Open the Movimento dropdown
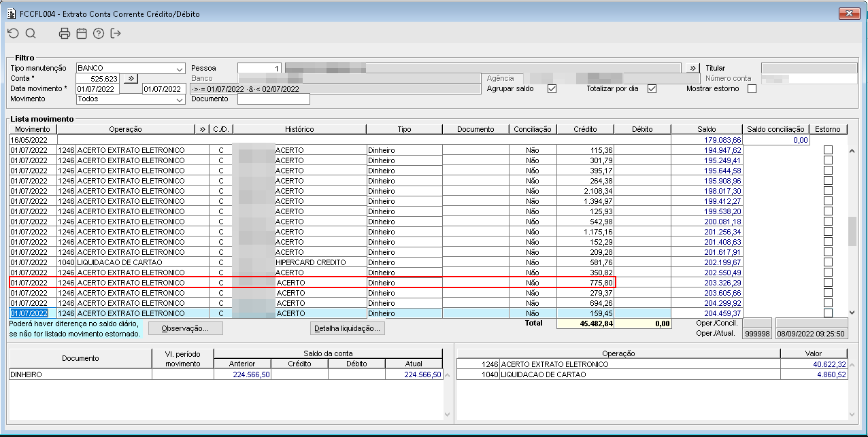 [x=180, y=100]
